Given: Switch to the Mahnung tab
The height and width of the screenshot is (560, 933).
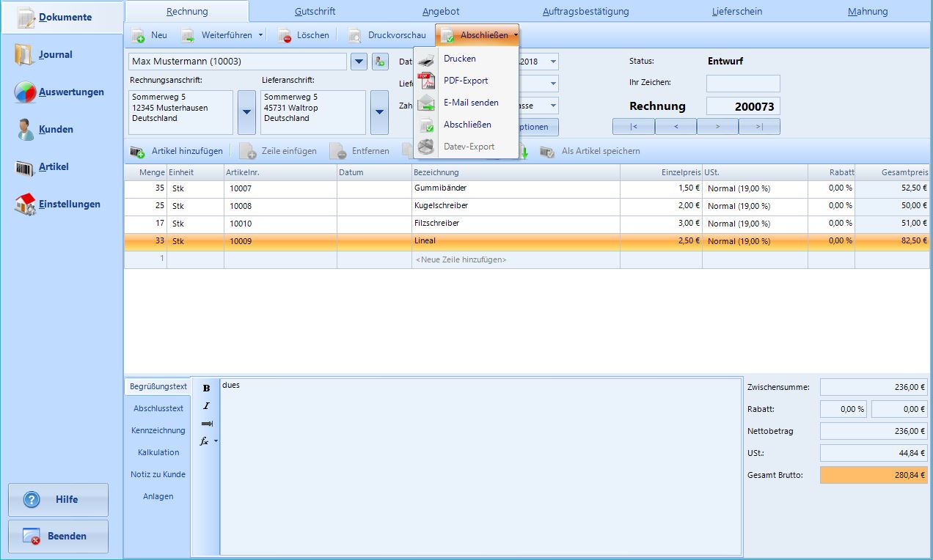Looking at the screenshot, I should coord(868,11).
